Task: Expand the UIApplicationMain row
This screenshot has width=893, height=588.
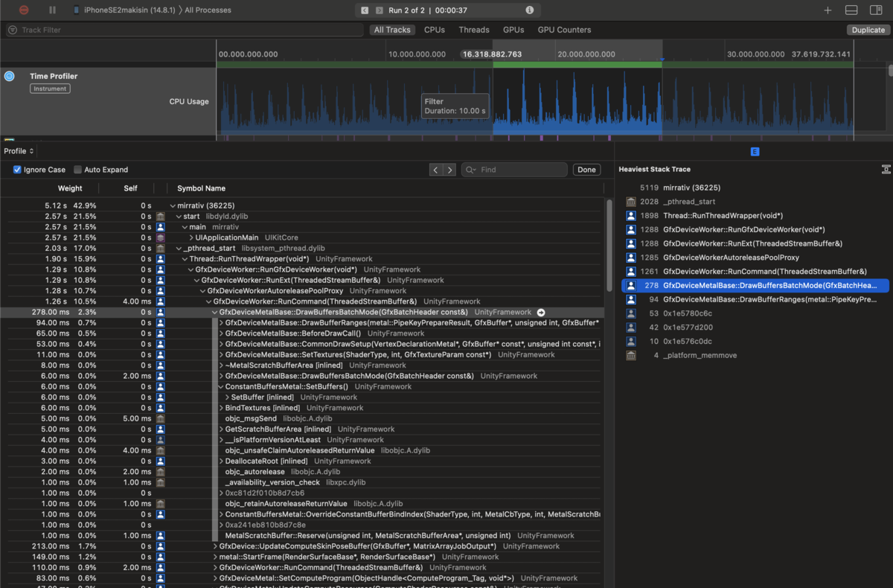Action: [191, 237]
